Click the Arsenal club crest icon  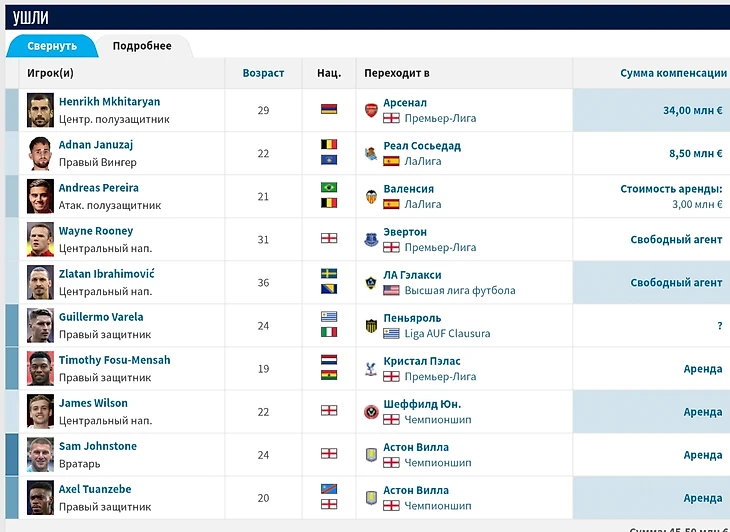click(371, 110)
